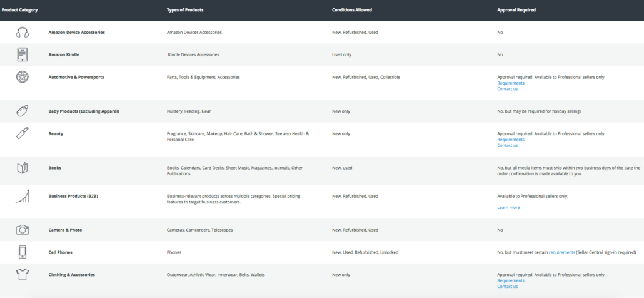Viewport: 644px width, 298px height.
Task: Click 'Cameras, Camcorders, Telescopes' text
Action: [199, 230]
